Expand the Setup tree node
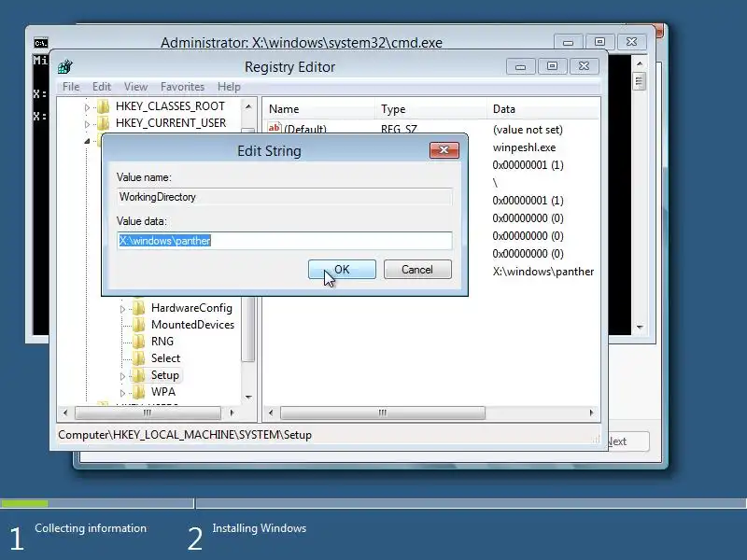 click(x=122, y=377)
